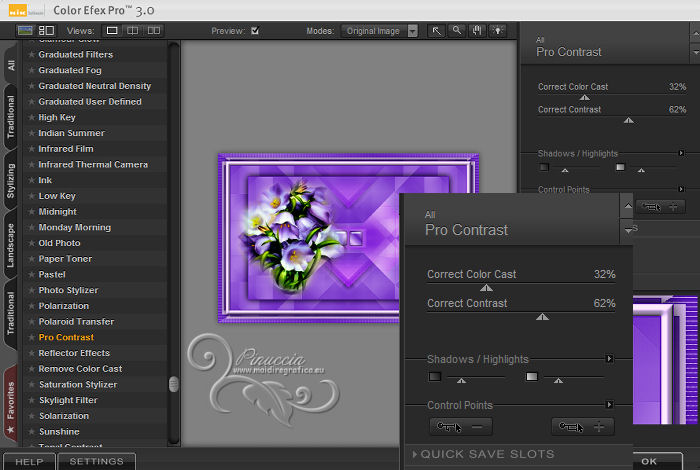Toggle favorite star for Sunshine
Viewport: 700px width, 470px height.
click(31, 432)
